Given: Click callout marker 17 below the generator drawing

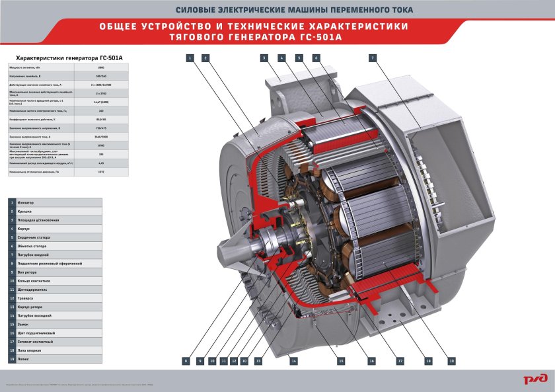Looking at the screenshot, I should [400, 361].
